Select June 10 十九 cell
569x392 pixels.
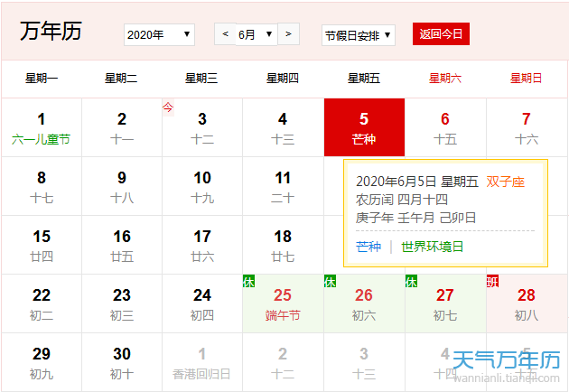[x=202, y=187]
